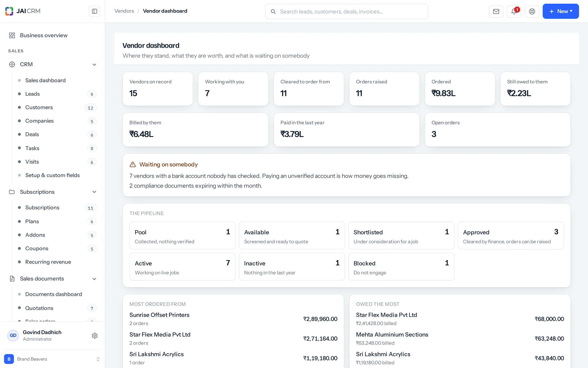Viewport: 588px width, 368px height.
Task: Select Mehta Aluminium Sections vendor row
Action: [x=460, y=339]
